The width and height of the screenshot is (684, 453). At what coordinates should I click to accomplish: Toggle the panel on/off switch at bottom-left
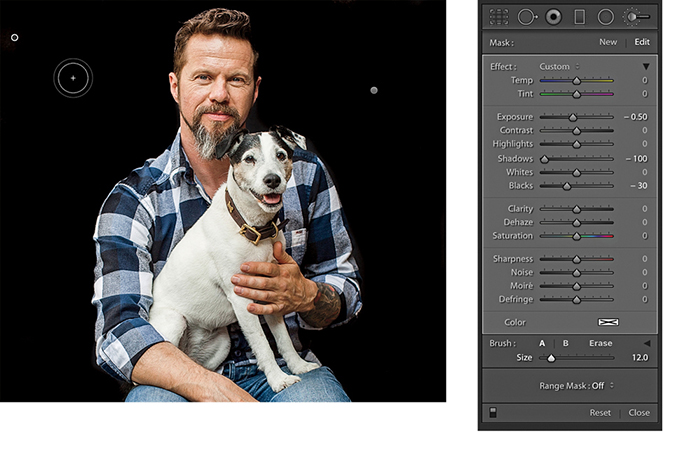point(492,412)
